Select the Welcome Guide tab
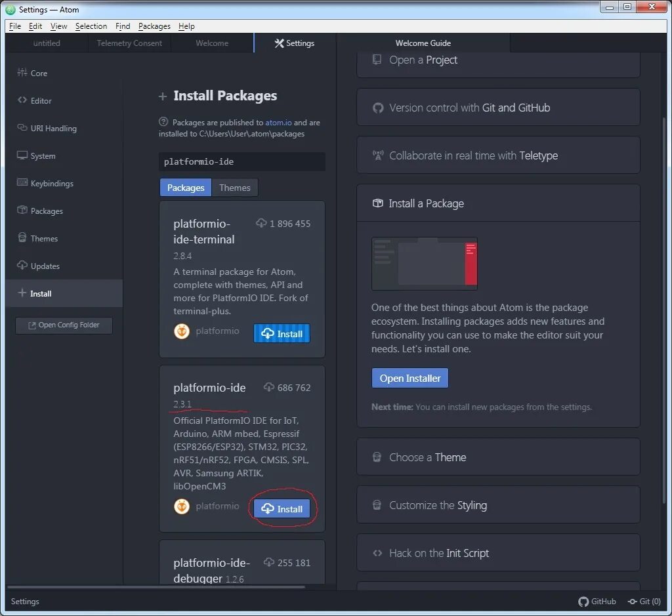The height and width of the screenshot is (616, 672). 423,43
